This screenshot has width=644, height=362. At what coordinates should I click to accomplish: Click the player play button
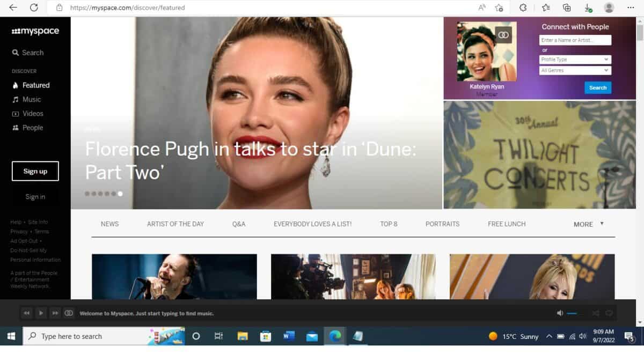coord(41,313)
